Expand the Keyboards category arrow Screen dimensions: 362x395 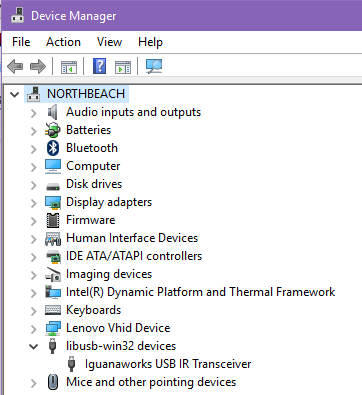coord(33,311)
